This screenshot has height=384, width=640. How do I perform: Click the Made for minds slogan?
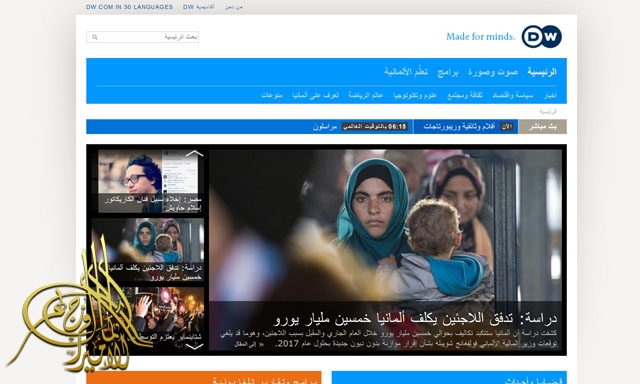point(480,37)
